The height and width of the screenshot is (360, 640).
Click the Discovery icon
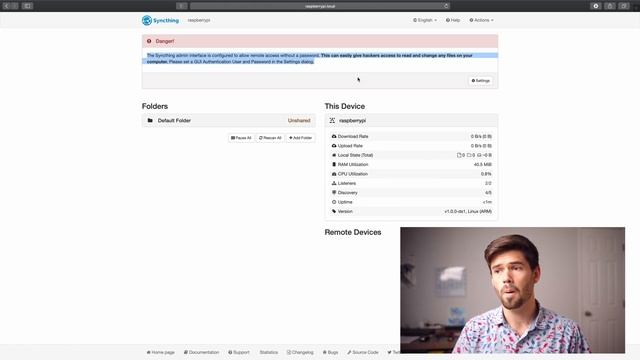[x=334, y=193]
